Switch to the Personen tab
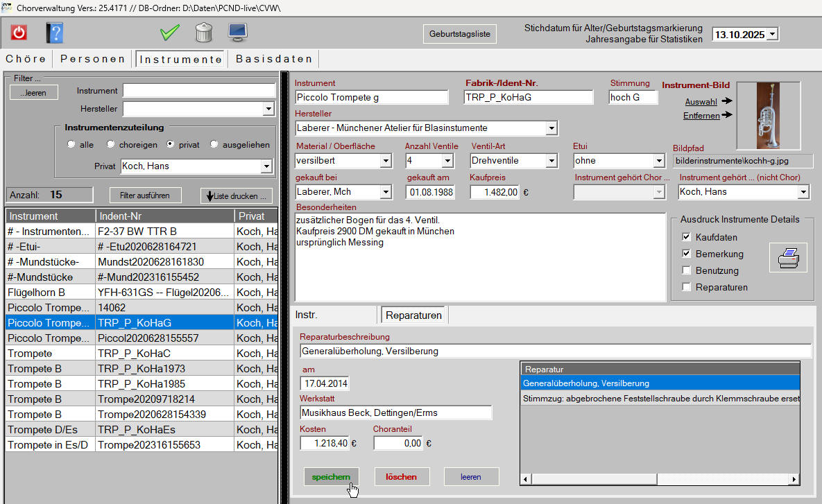822x504 pixels. pos(93,59)
